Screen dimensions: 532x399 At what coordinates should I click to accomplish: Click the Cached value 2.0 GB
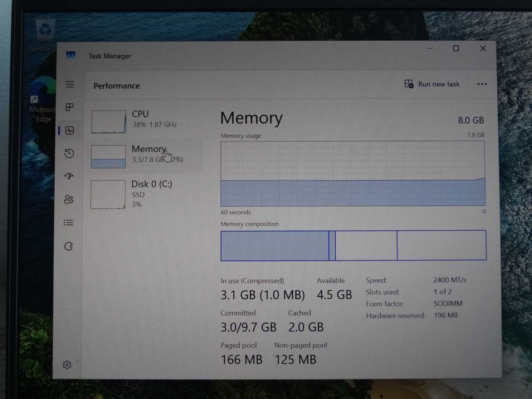tap(306, 327)
